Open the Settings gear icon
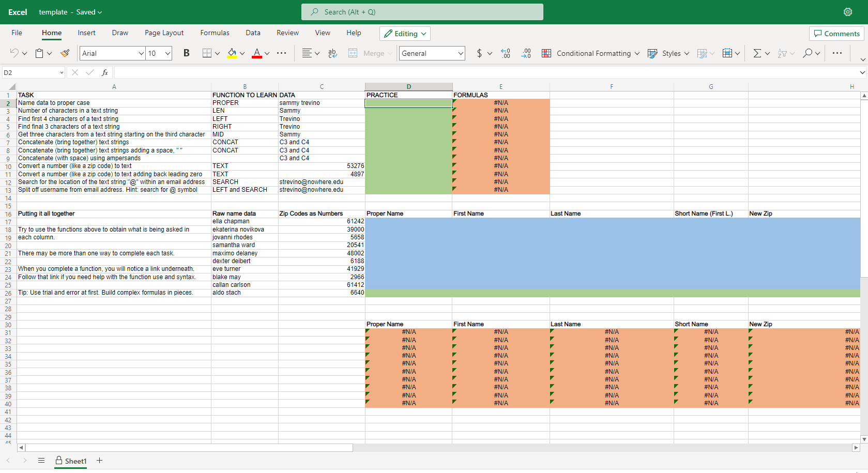Viewport: 868px width, 473px height. click(x=848, y=12)
